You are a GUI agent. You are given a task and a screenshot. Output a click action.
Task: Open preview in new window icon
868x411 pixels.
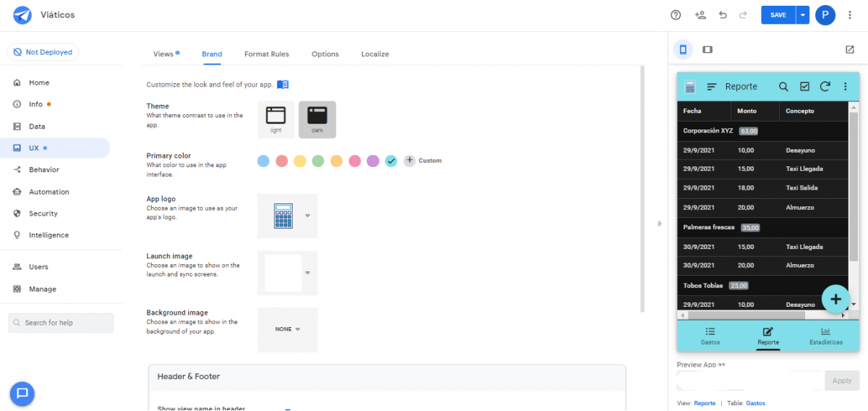coord(850,49)
